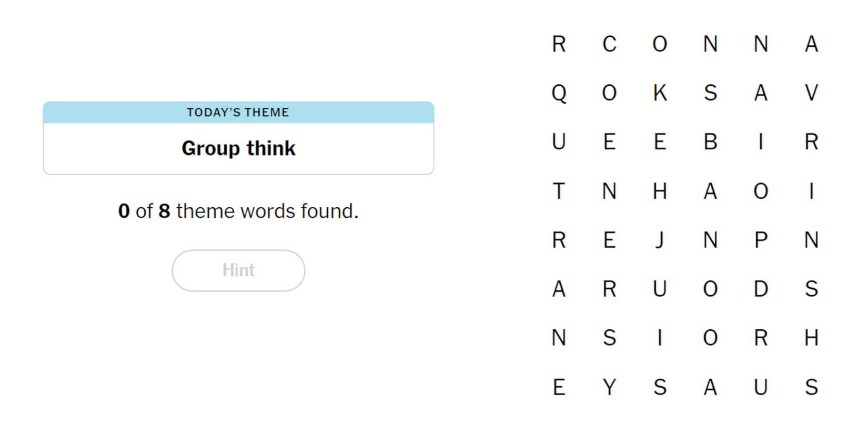Click the Today's Theme header banner
The image size is (868, 434).
pyautogui.click(x=238, y=112)
